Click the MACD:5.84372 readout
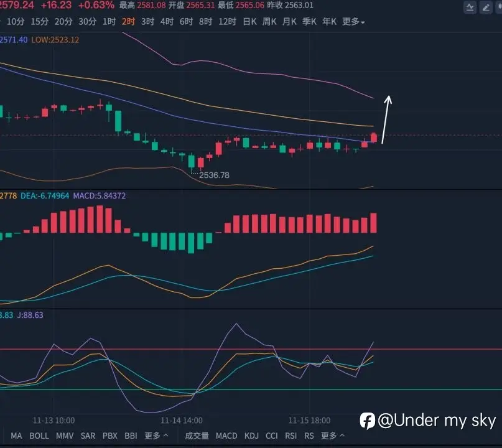 [x=100, y=195]
